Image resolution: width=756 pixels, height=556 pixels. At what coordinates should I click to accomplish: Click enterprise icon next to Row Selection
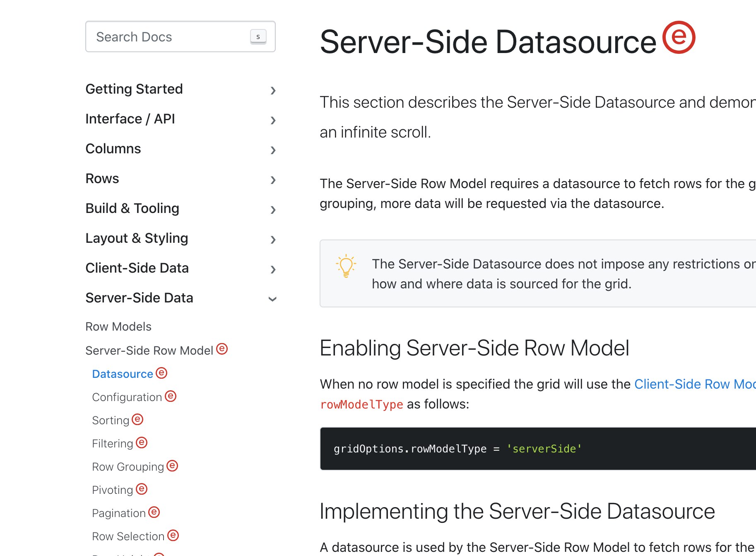173,535
